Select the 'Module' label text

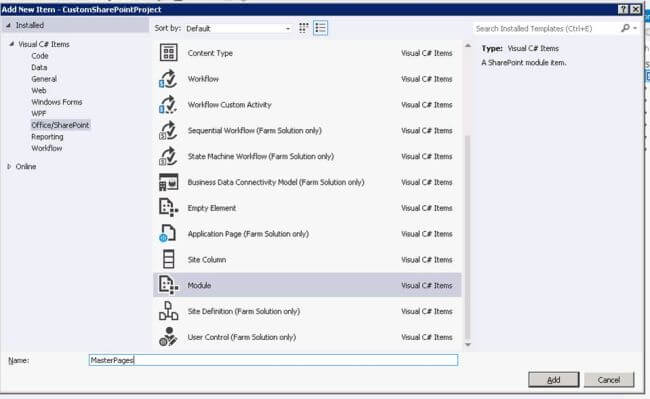199,285
